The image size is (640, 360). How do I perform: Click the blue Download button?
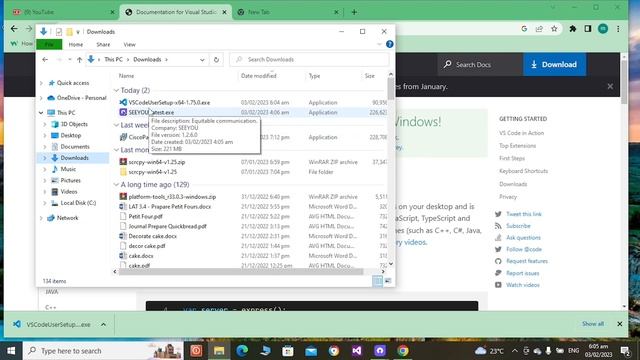(555, 64)
